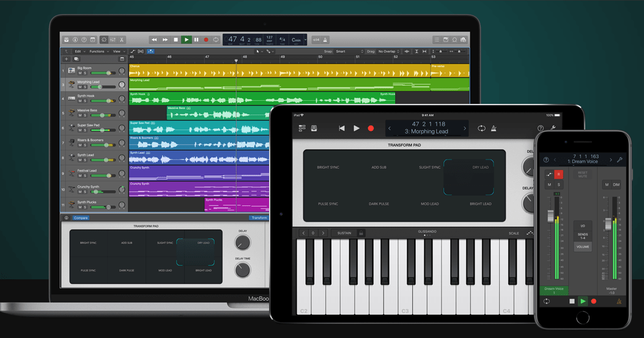The image size is (644, 338).
Task: Open the Inspector icon in MacBook toolbar
Action: click(x=75, y=40)
